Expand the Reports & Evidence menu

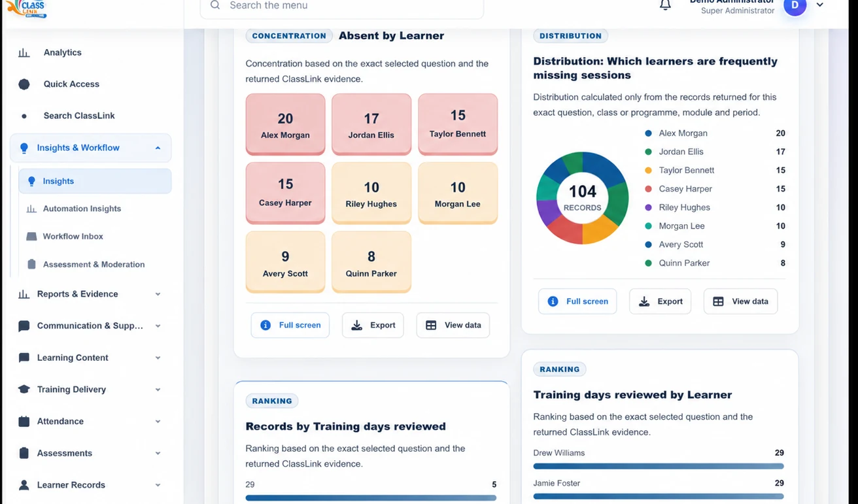(158, 294)
